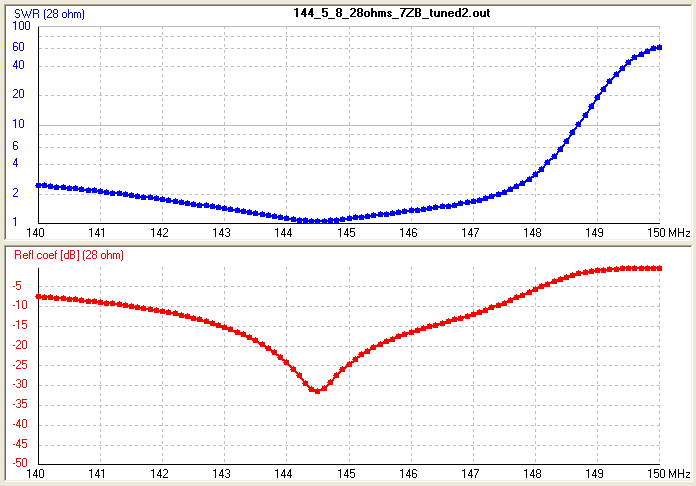Click the 60 value on SWR axis
Screen dimensions: 696x486
(x=18, y=47)
